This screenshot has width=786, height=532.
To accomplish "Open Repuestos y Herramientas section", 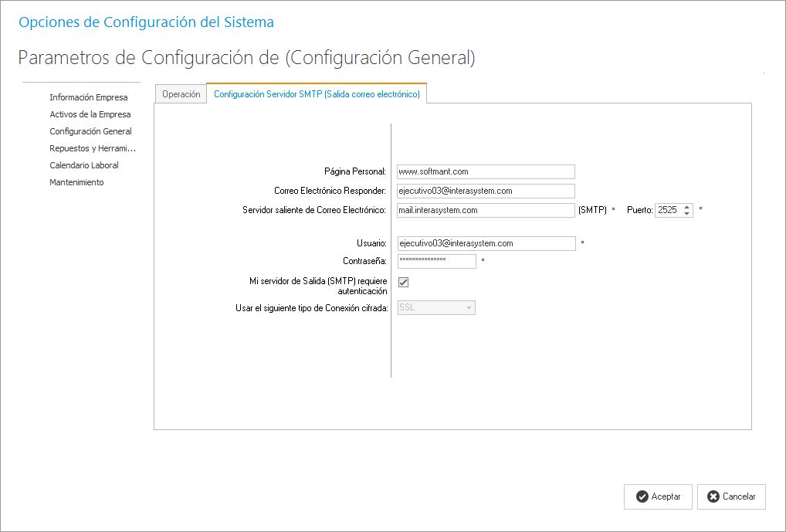I will (x=93, y=148).
